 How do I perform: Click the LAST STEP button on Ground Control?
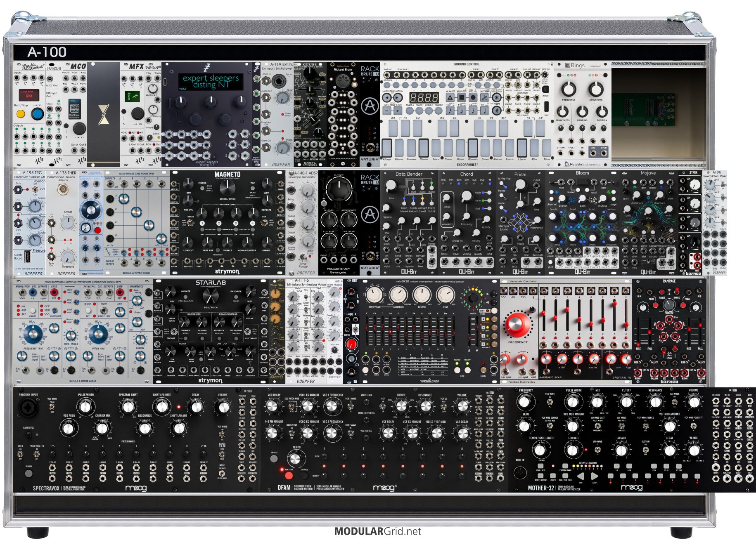pyautogui.click(x=485, y=98)
